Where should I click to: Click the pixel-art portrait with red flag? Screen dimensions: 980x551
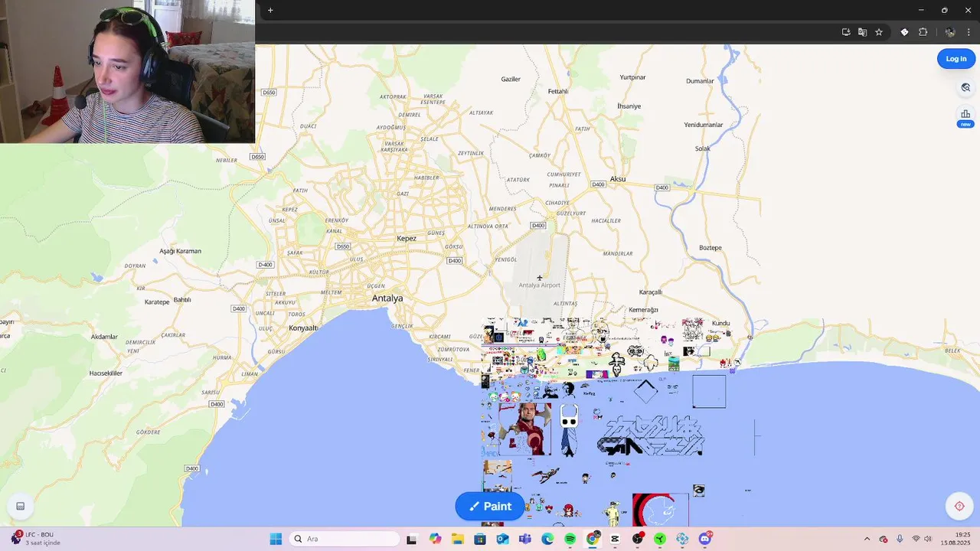524,429
